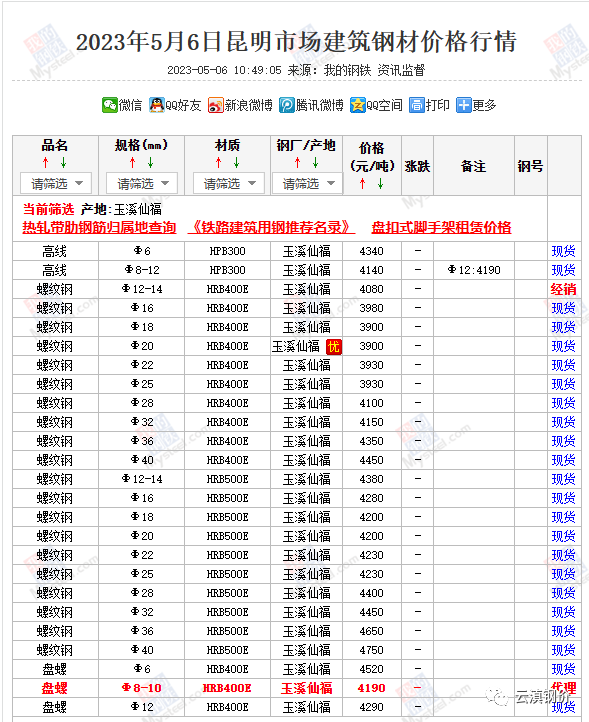Share to Tencent Weibo icon
Screen dimensions: 589x722
[x=286, y=105]
